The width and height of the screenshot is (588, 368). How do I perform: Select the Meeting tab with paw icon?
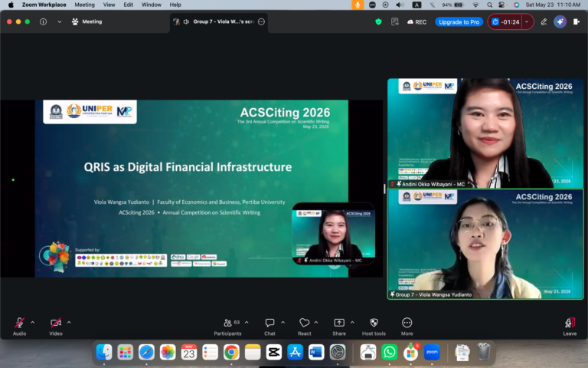tap(87, 21)
